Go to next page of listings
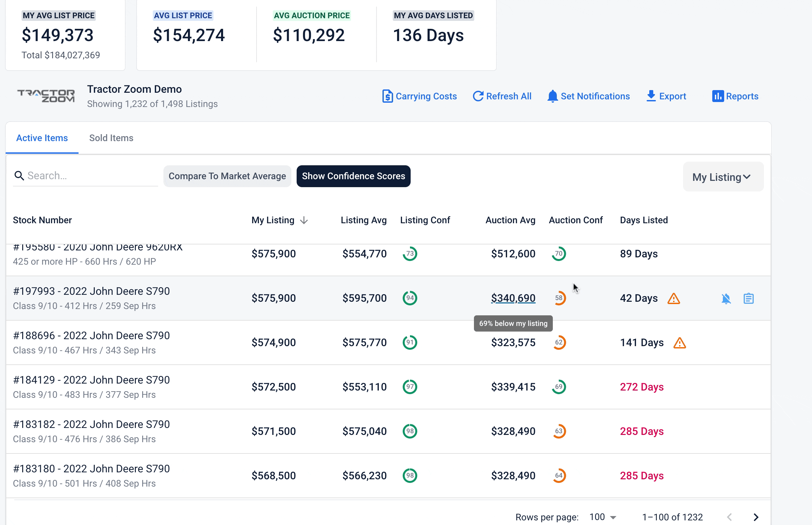This screenshot has height=525, width=812. [756, 517]
